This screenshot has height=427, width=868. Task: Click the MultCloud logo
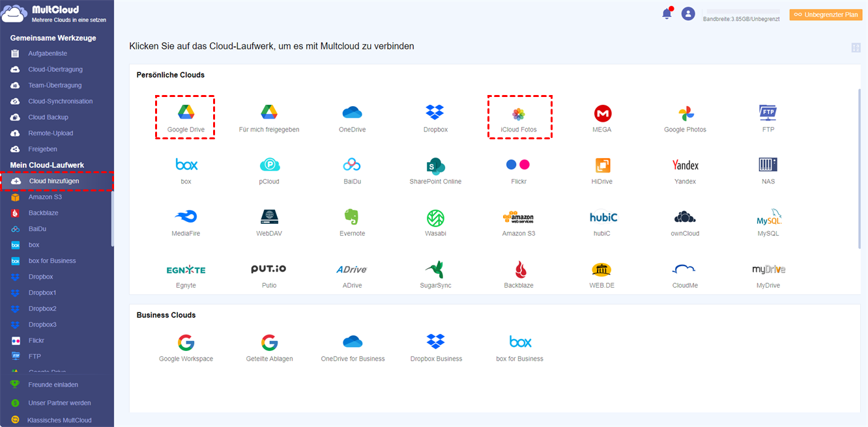point(54,14)
